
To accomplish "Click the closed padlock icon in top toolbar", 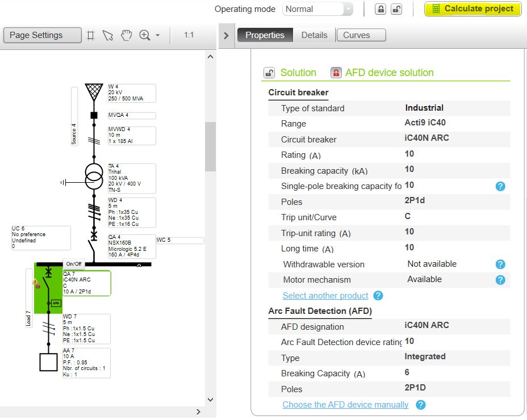I will (380, 9).
